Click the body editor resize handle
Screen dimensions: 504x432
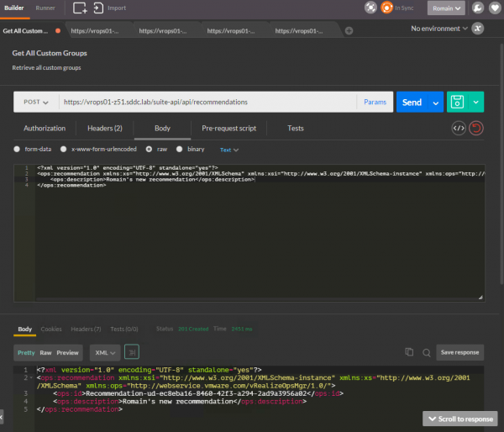point(480,298)
